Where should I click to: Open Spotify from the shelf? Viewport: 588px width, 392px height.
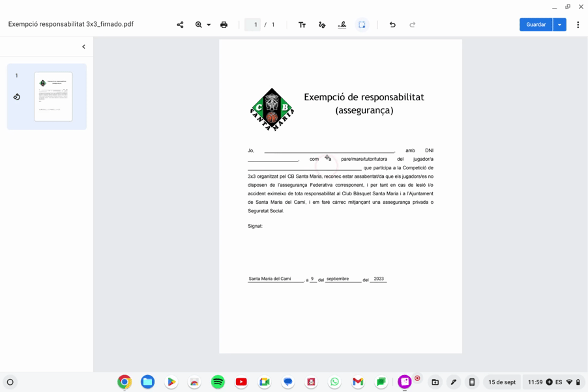coord(218,382)
